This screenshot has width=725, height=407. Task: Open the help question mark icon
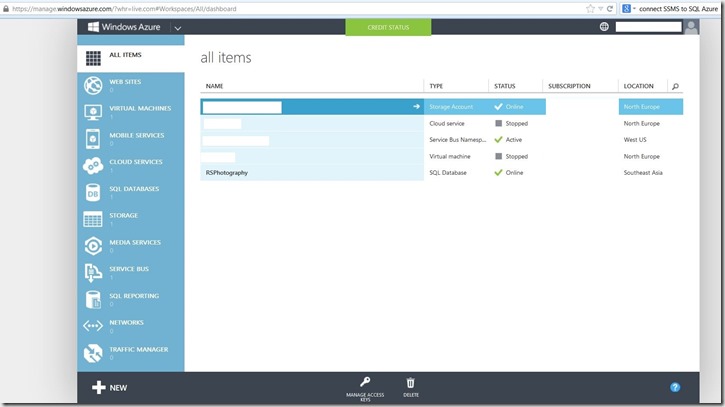[675, 387]
